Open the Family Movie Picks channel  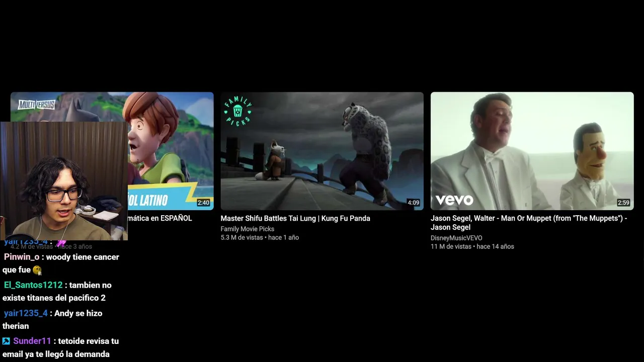(247, 229)
